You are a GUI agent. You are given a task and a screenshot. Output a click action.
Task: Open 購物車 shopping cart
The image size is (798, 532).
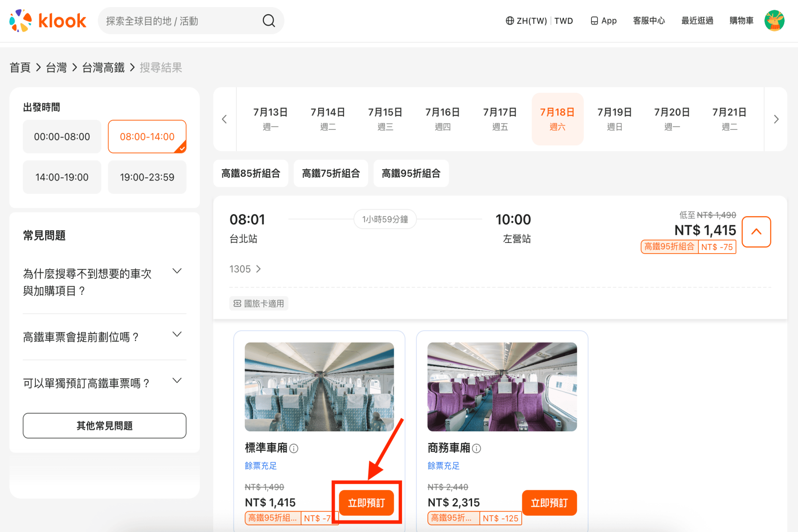pyautogui.click(x=742, y=21)
